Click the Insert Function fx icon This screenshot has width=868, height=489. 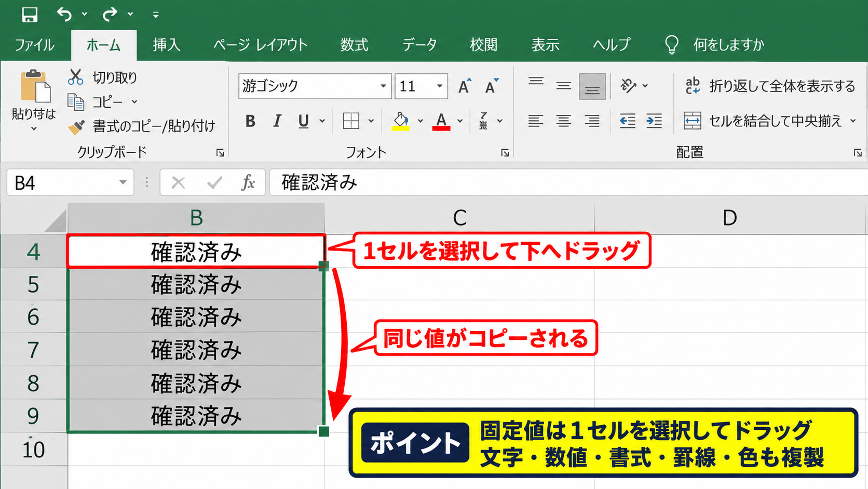248,182
